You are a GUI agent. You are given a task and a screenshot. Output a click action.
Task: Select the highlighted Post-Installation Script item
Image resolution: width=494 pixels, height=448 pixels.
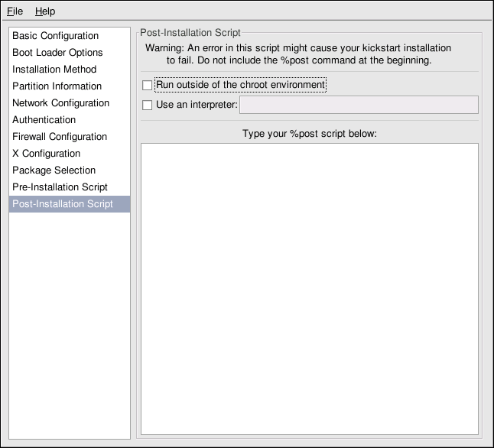[x=63, y=204]
